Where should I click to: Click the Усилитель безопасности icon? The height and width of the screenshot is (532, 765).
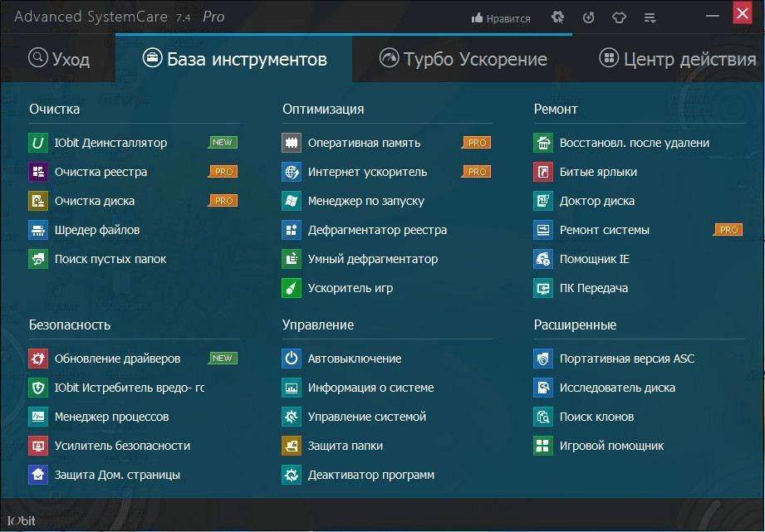pos(38,446)
